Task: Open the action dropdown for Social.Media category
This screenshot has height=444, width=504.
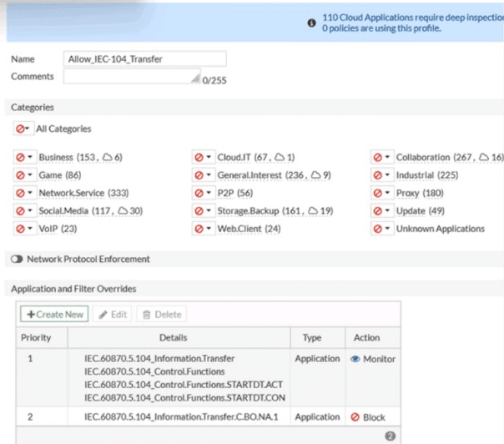Action: [30, 210]
